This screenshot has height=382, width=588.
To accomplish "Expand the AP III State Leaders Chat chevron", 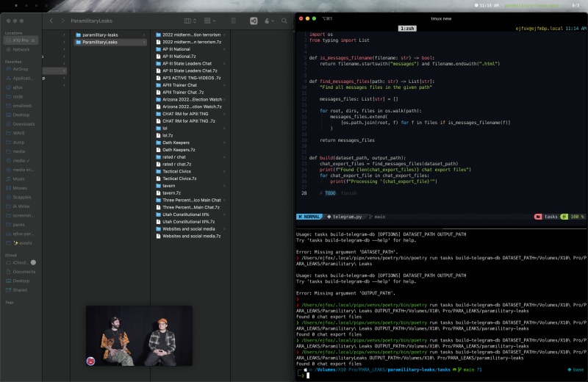I will coord(224,63).
